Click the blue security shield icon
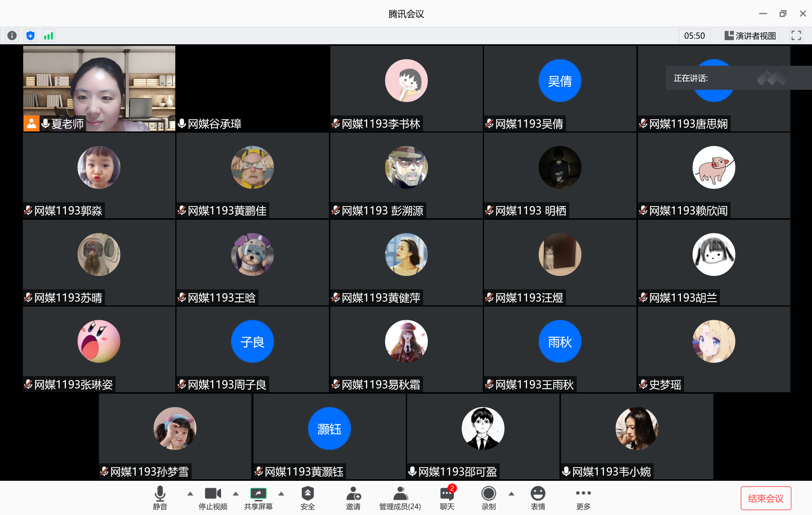The image size is (812, 515). coord(30,35)
